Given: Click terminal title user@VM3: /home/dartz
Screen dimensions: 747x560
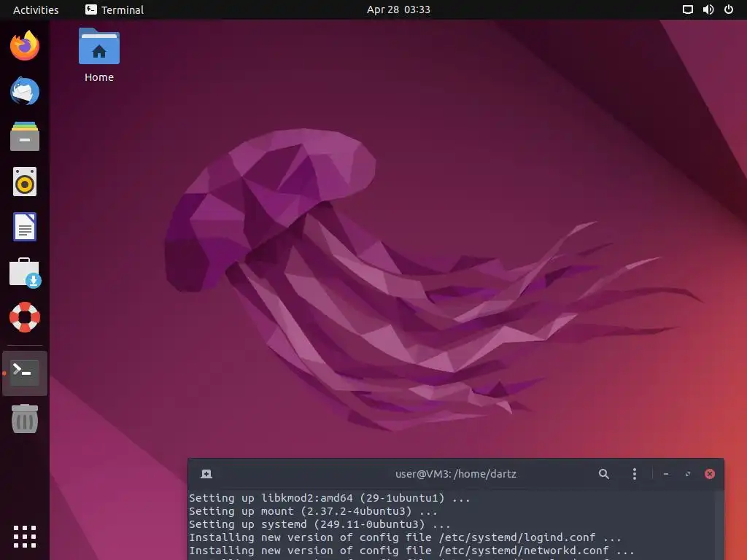Looking at the screenshot, I should pyautogui.click(x=455, y=474).
